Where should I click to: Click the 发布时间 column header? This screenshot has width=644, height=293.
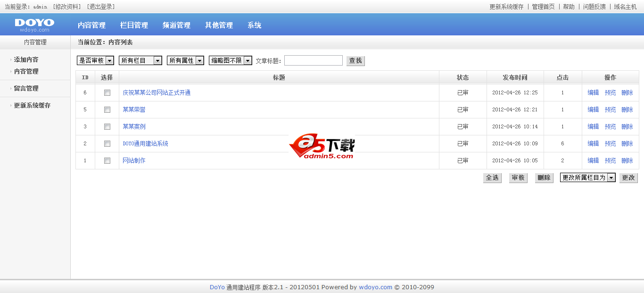515,78
